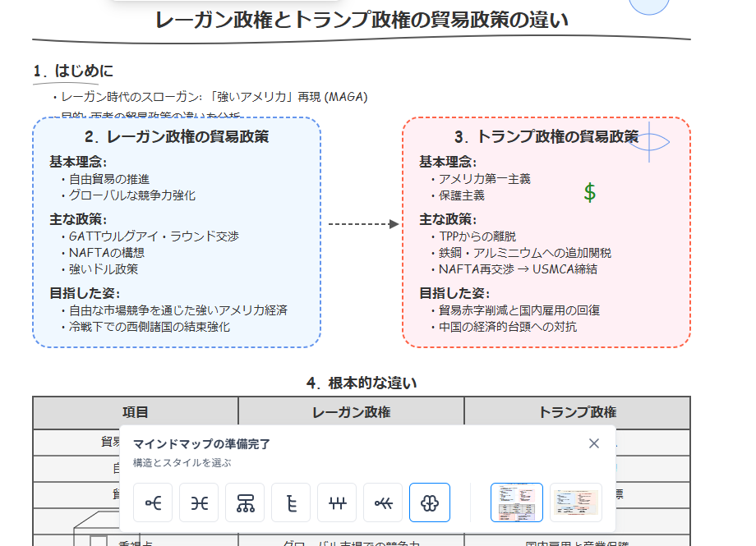
Task: Select 基本理念 label in the blue box
Action: 78,162
